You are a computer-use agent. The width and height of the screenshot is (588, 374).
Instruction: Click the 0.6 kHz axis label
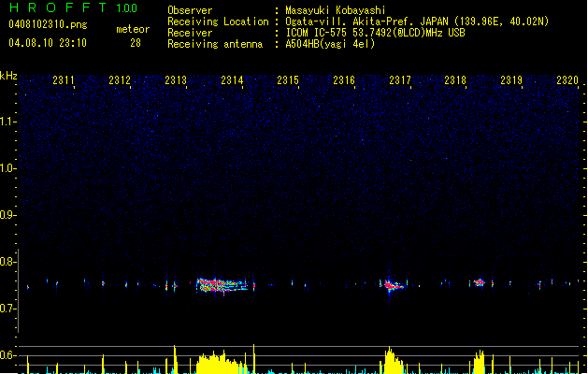7,355
